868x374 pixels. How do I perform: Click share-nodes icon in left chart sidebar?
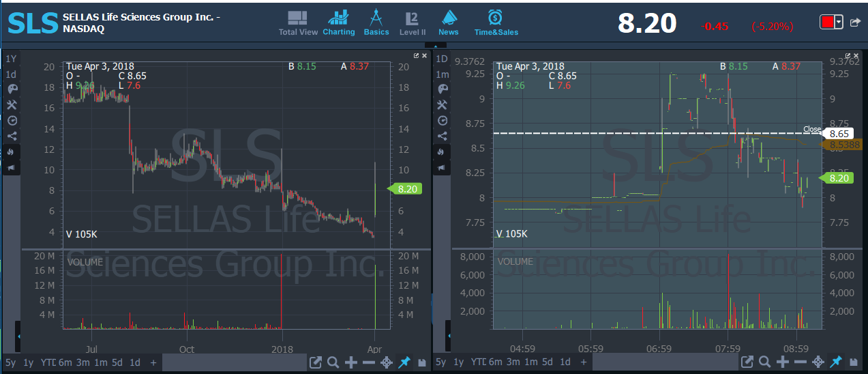pos(12,136)
